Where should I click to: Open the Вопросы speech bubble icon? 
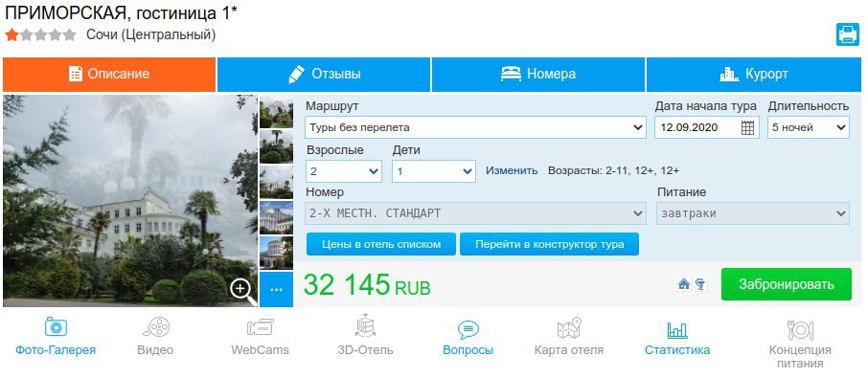pos(468,330)
